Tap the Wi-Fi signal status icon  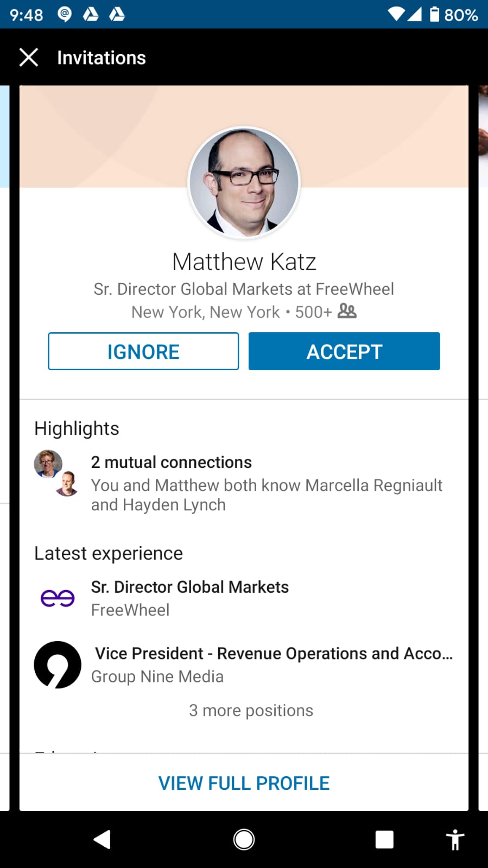tap(396, 14)
